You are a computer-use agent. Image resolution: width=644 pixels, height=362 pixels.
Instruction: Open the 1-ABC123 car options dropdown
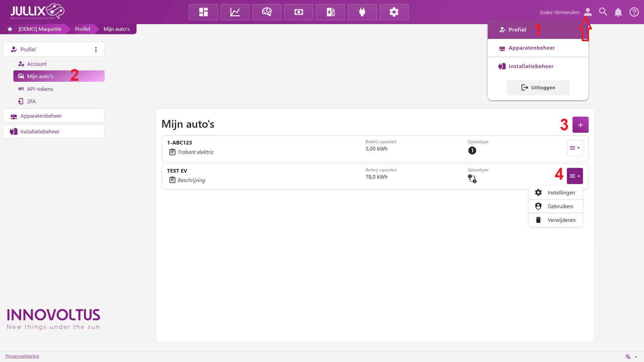click(x=575, y=148)
